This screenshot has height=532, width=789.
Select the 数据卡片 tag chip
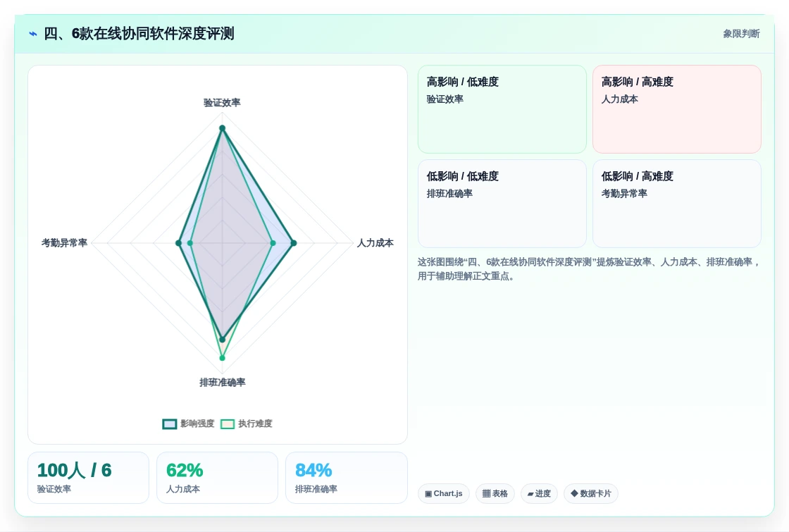[591, 494]
